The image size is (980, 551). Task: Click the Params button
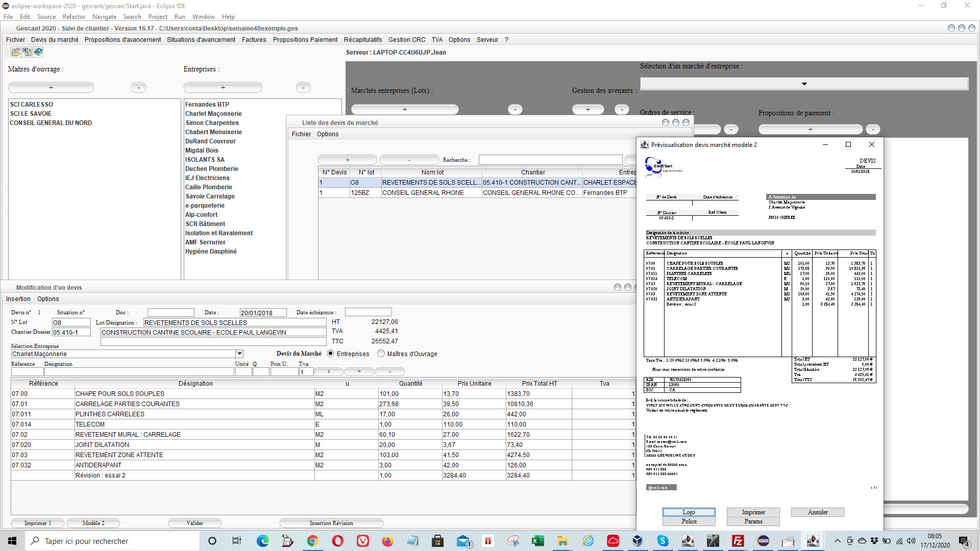[x=753, y=521]
